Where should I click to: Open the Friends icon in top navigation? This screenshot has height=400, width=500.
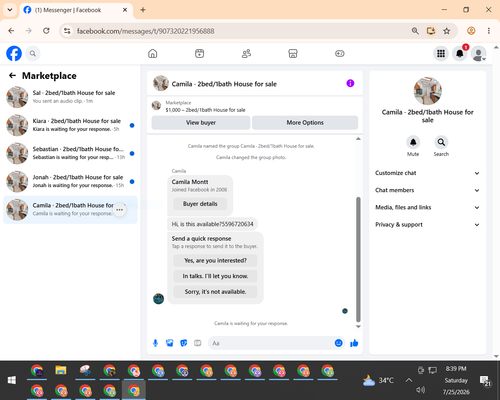point(246,53)
